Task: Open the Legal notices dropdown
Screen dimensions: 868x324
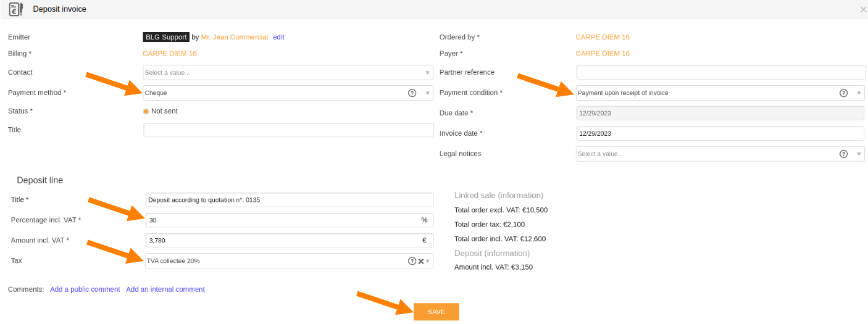Action: coord(720,154)
